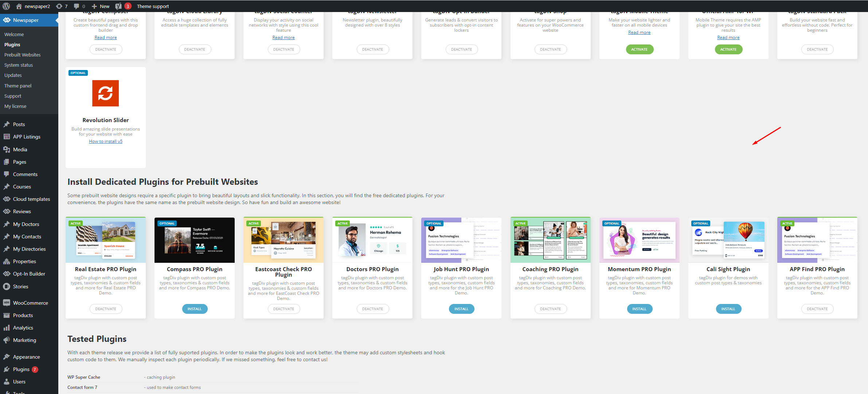Open My Directories menu item

(29, 249)
